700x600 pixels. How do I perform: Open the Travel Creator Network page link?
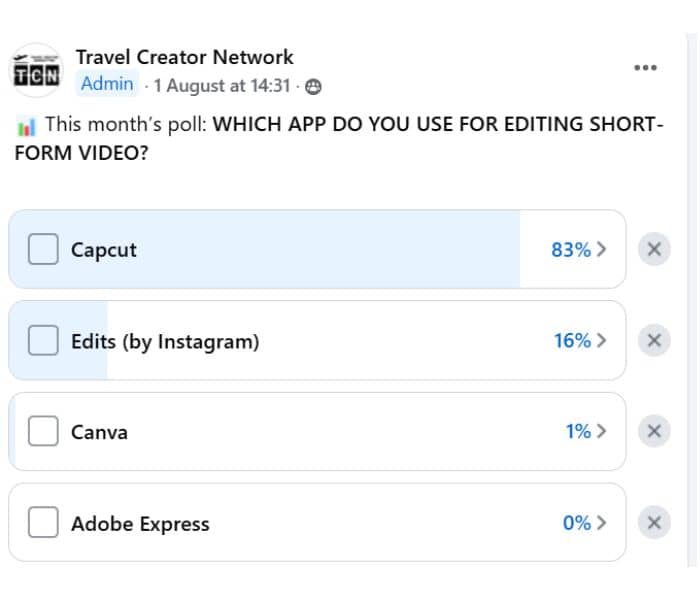click(185, 57)
